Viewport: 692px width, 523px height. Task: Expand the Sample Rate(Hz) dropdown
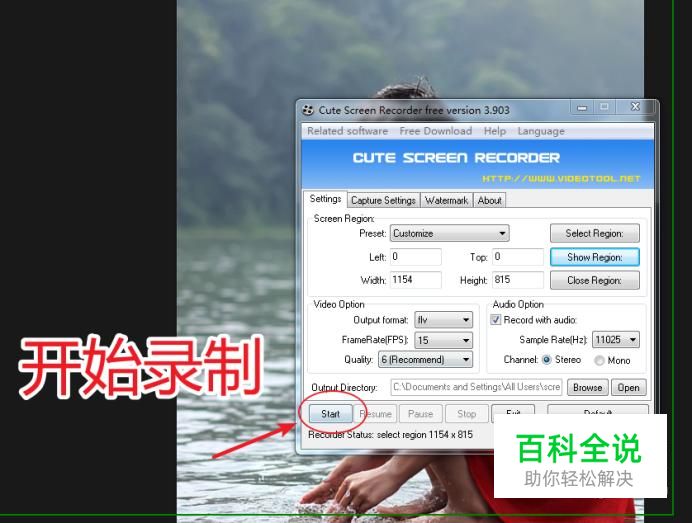click(x=616, y=340)
